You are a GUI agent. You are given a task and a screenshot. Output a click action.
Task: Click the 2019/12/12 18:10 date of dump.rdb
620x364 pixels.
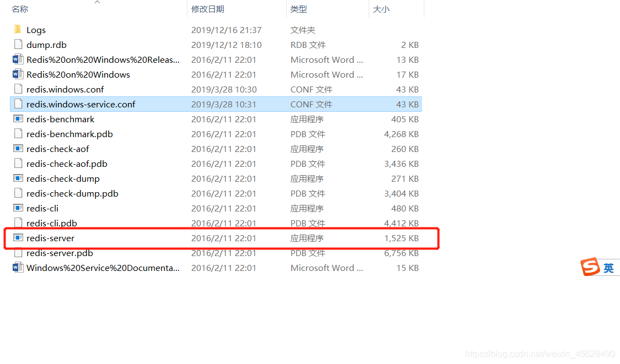pos(226,45)
